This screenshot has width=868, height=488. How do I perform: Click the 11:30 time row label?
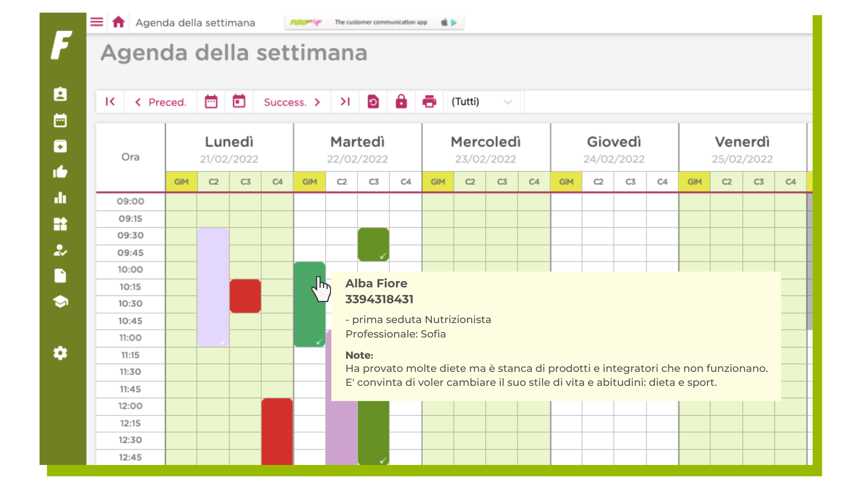(131, 372)
